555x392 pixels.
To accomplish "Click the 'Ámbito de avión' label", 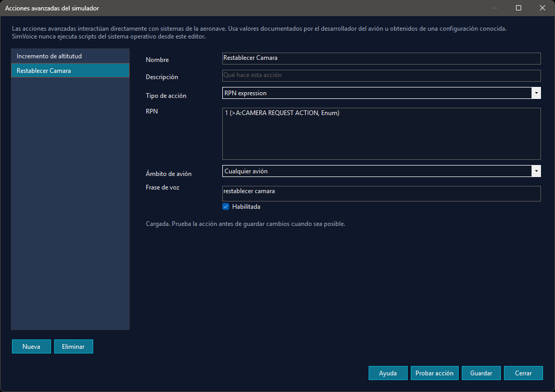I will pos(169,174).
